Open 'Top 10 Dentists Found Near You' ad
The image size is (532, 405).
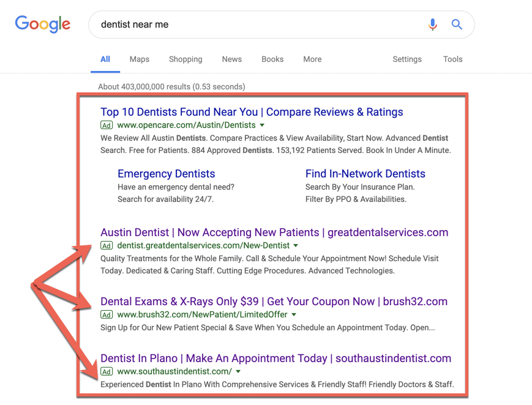(252, 112)
